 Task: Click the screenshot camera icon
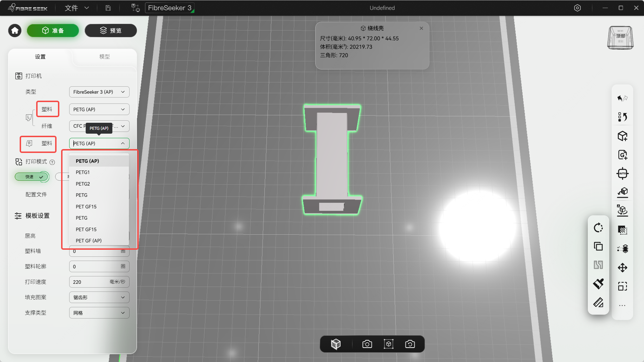coord(367,344)
